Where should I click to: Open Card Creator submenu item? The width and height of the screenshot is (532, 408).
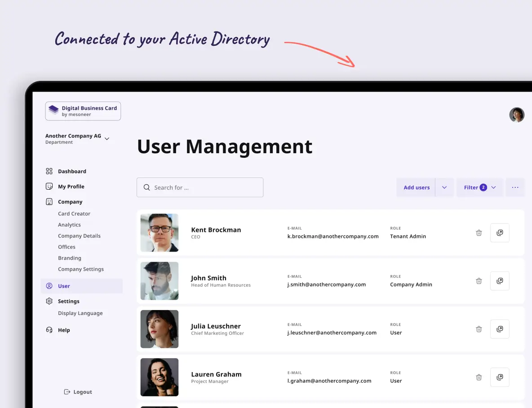74,213
